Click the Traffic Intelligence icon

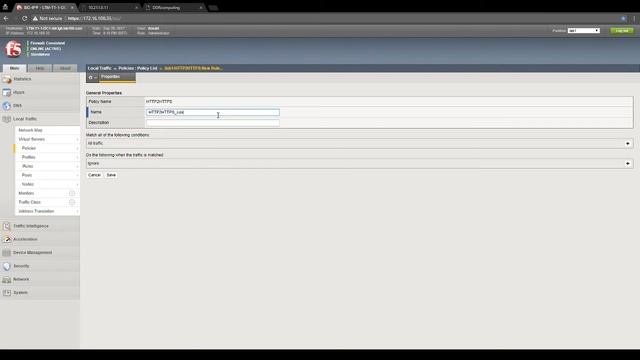7,226
